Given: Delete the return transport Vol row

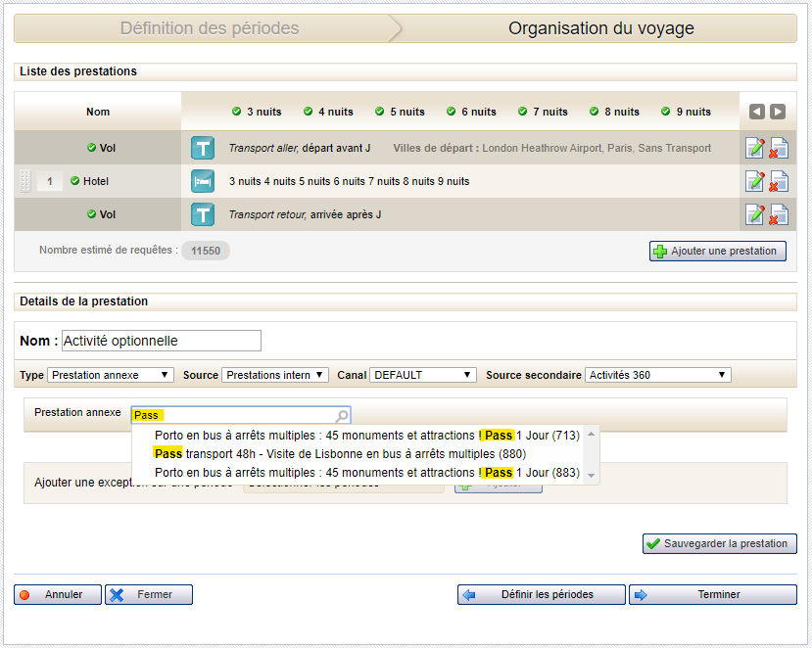Looking at the screenshot, I should click(779, 214).
